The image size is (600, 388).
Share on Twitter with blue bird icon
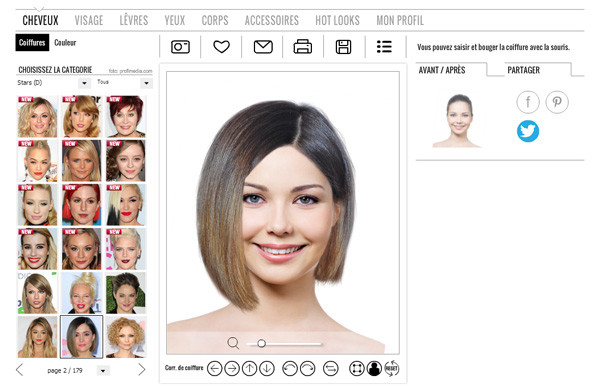pos(528,131)
